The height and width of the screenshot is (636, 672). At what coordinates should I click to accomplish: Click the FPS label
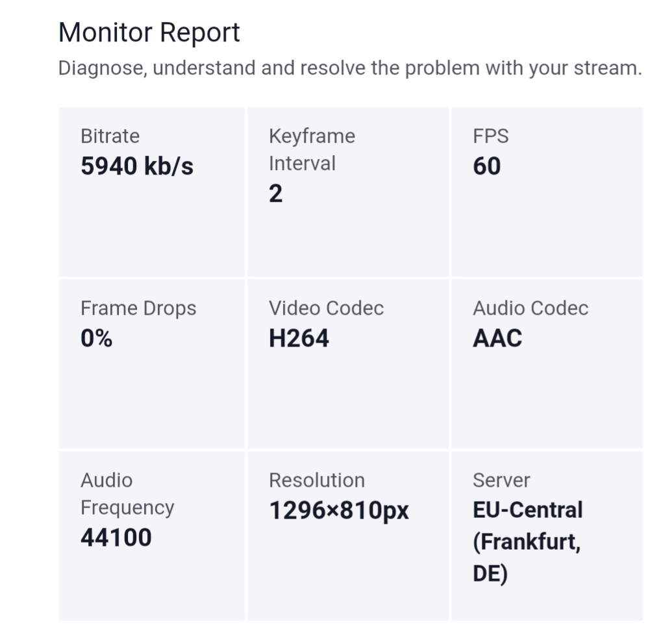click(x=491, y=136)
